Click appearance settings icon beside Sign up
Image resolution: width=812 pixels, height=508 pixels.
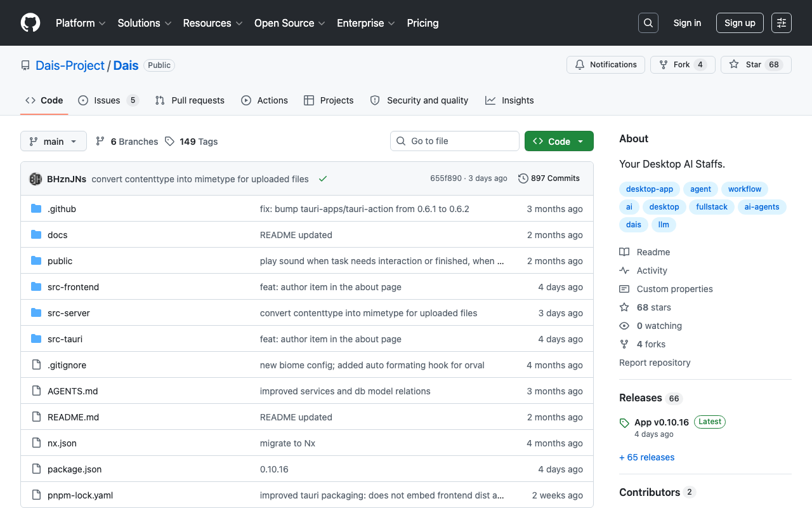[x=782, y=23]
